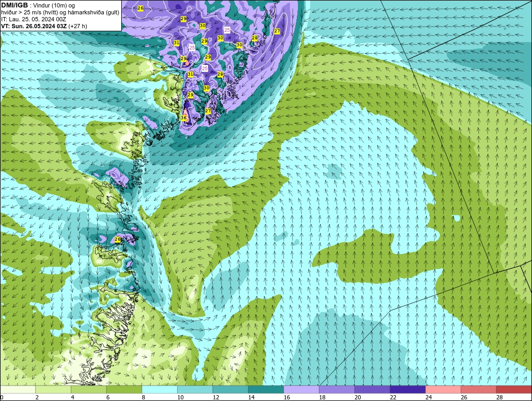Click the "Vindur (10m) og" header text
The width and height of the screenshot is (532, 401).
(55, 5)
